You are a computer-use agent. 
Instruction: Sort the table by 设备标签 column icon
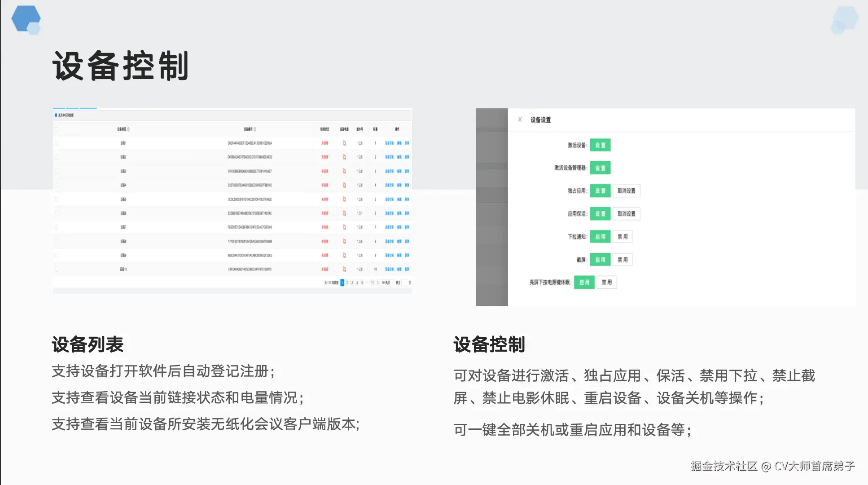tap(128, 130)
